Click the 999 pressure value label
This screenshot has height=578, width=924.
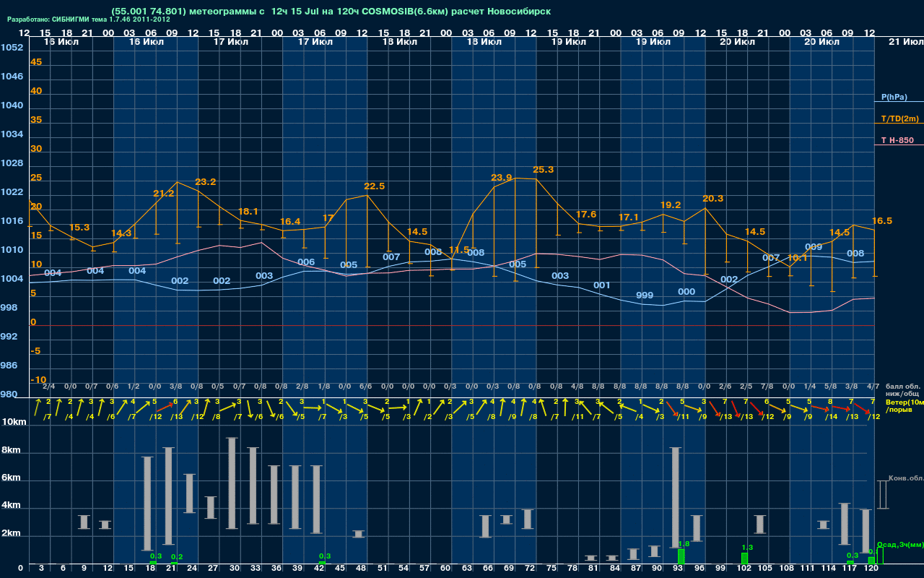(x=645, y=296)
